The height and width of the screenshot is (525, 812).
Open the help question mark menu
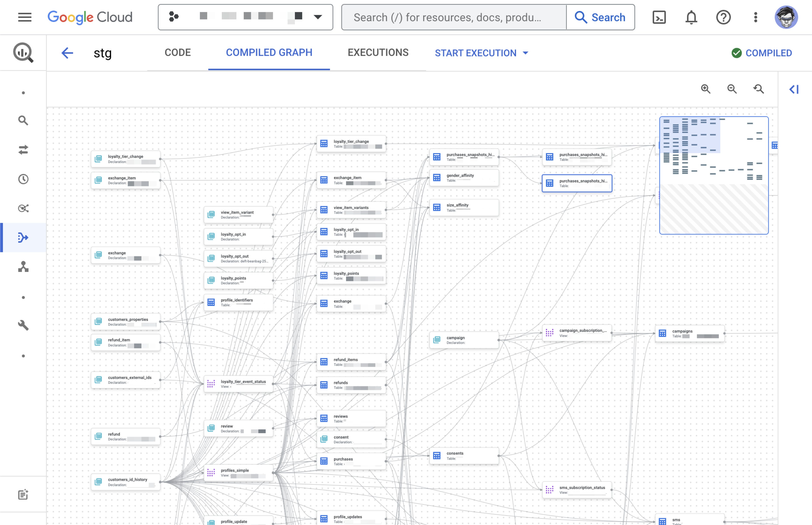723,17
